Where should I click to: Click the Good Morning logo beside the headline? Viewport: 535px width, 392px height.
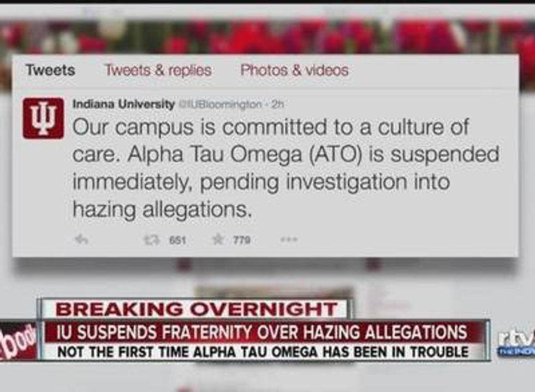(17, 341)
